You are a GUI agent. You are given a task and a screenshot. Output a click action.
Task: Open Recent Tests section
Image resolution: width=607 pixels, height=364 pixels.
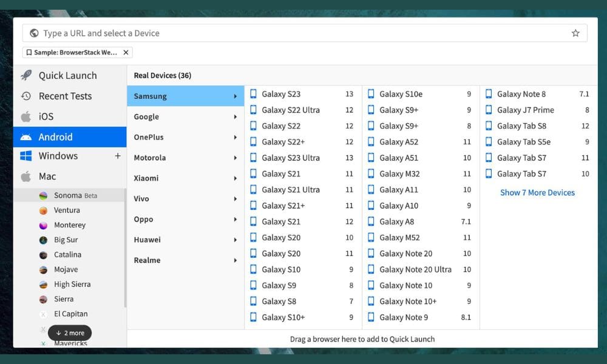point(70,96)
